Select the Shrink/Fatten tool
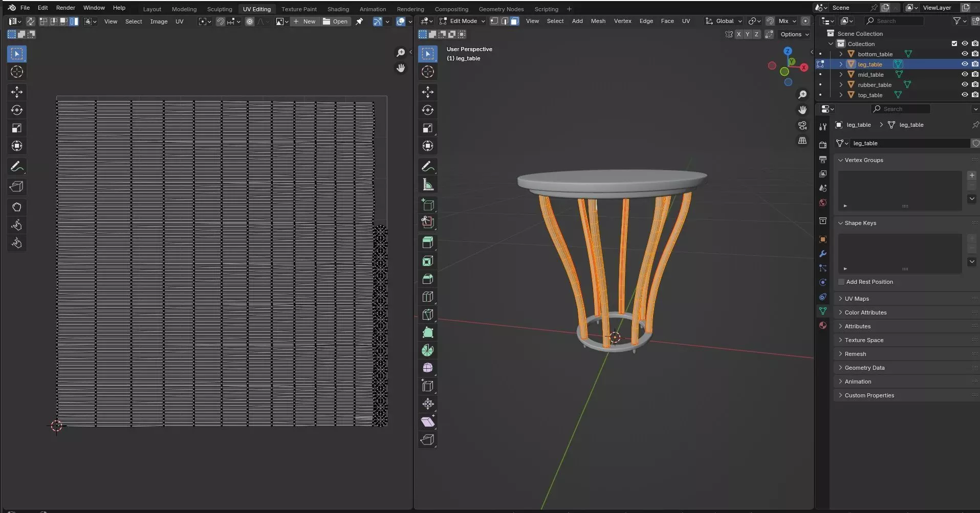Image resolution: width=980 pixels, height=513 pixels. (x=428, y=404)
